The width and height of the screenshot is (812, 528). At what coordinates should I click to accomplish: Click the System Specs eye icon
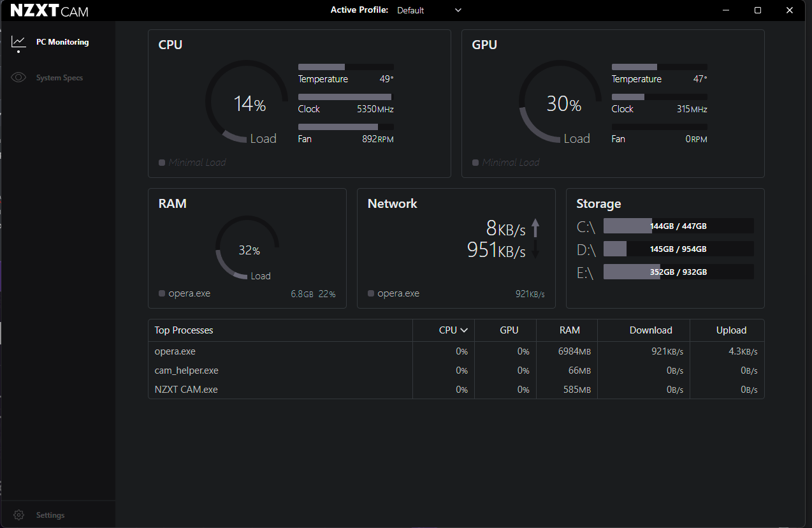tap(18, 78)
